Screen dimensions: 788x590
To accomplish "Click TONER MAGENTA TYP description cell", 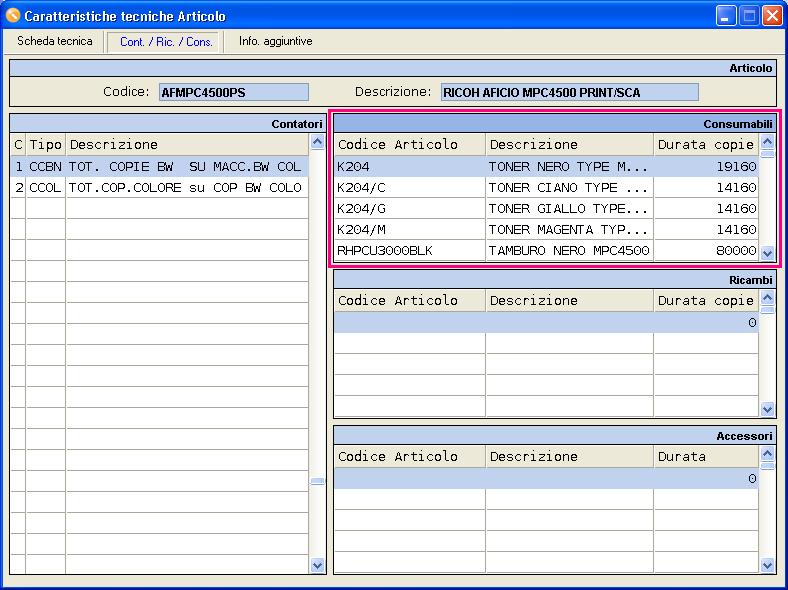I will 569,230.
